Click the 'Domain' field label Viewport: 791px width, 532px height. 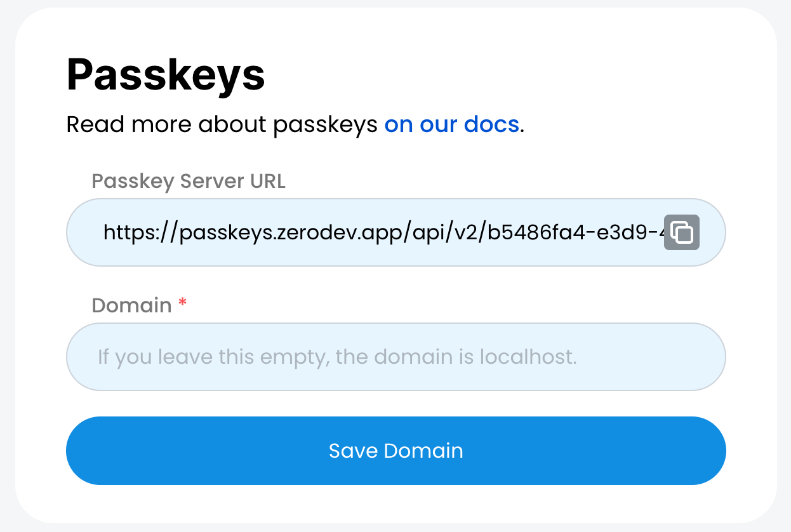coord(131,305)
